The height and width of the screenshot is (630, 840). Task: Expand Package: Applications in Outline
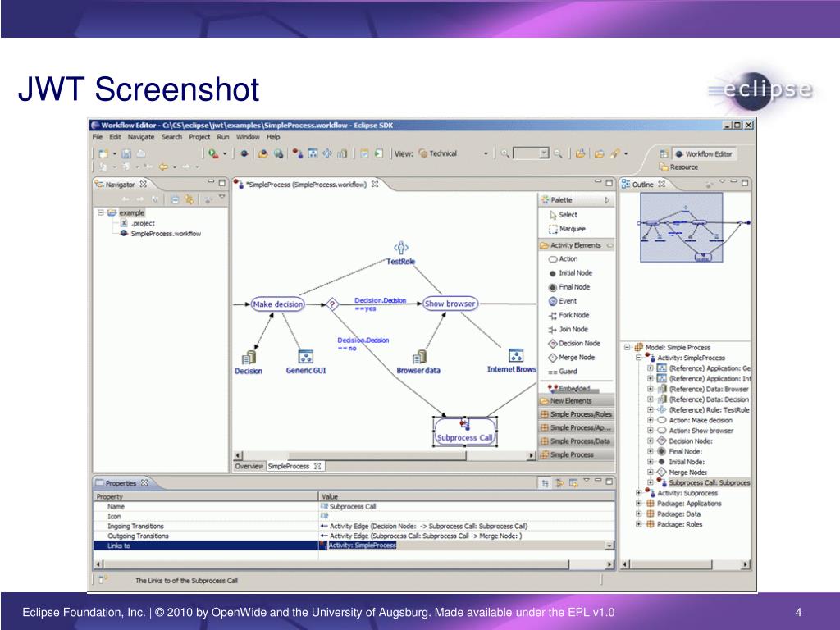(638, 504)
